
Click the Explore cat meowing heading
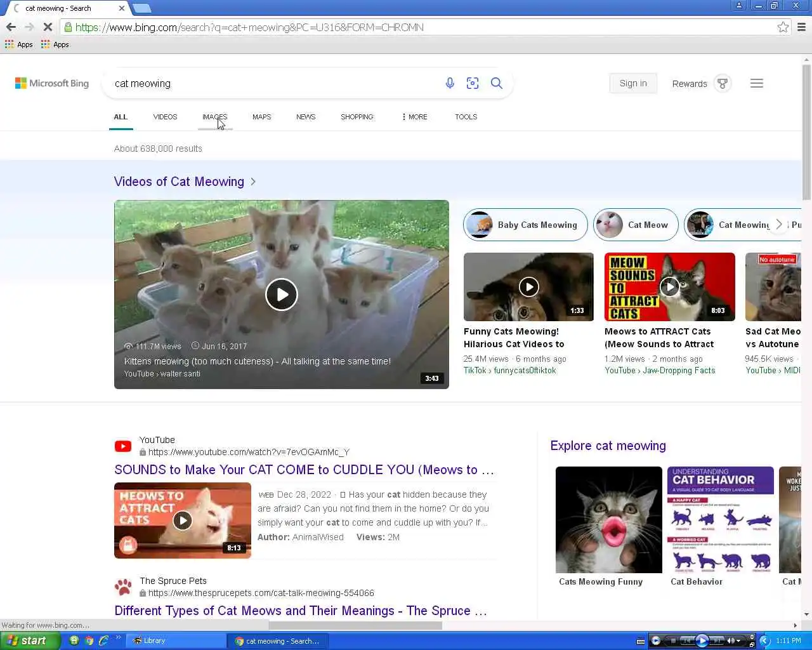tap(608, 446)
